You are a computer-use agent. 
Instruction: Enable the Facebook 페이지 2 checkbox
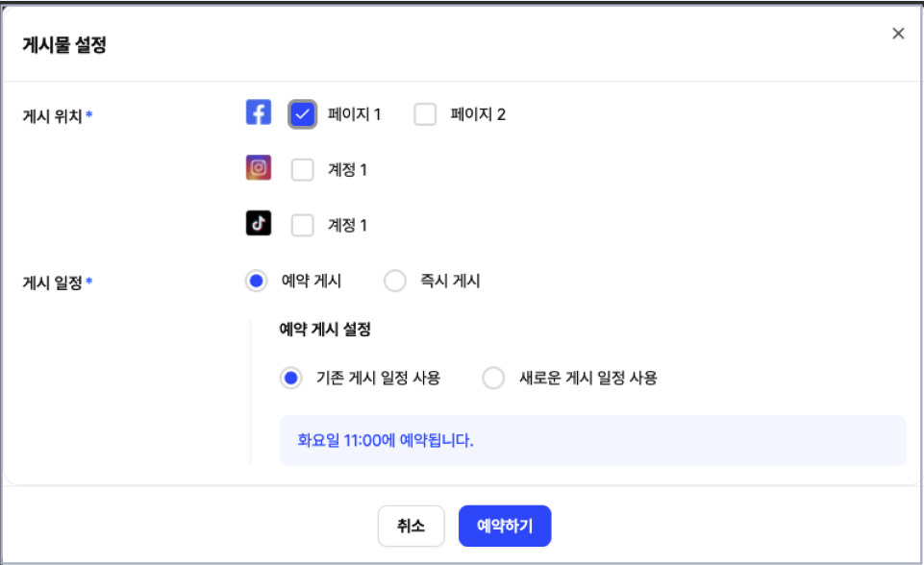click(425, 114)
